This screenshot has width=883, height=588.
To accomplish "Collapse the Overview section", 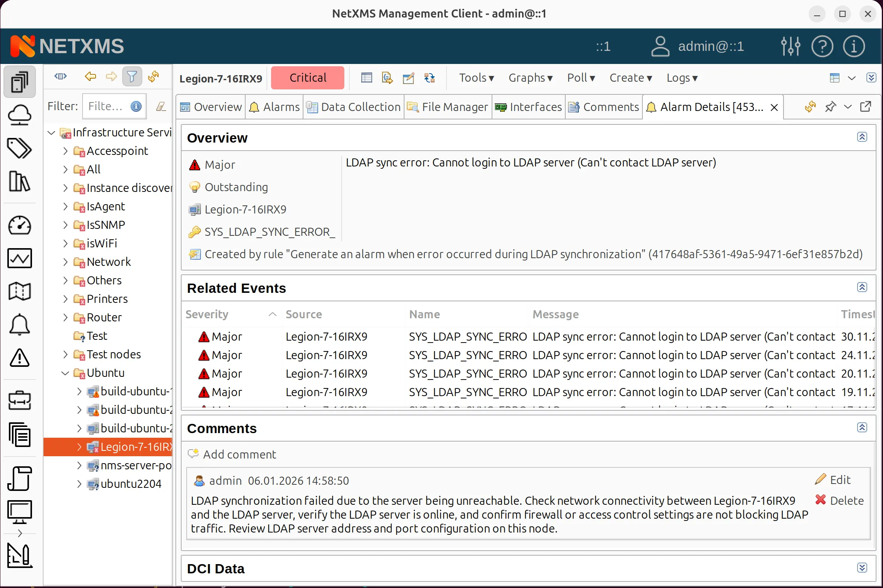I will [862, 137].
